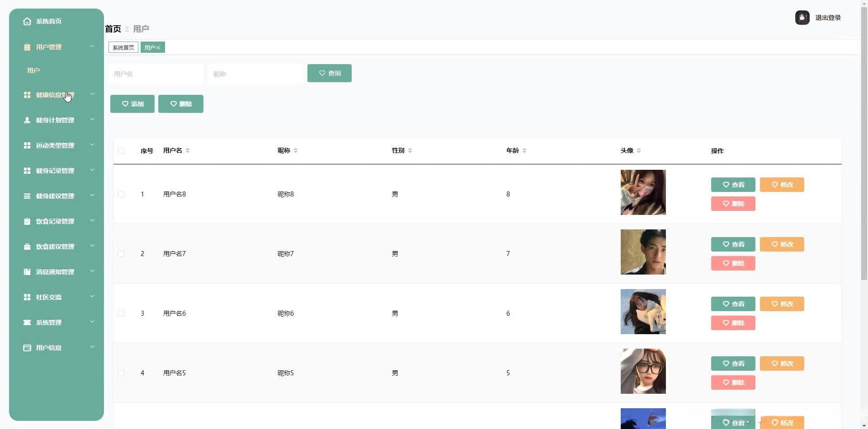Sort by 用户名 column arrows
The height and width of the screenshot is (429, 868).
[188, 150]
